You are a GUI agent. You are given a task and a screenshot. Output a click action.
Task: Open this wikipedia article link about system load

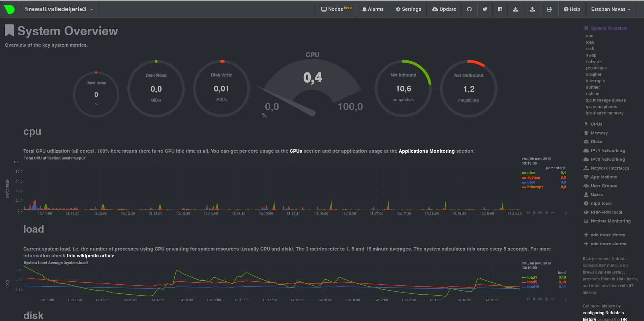click(90, 256)
